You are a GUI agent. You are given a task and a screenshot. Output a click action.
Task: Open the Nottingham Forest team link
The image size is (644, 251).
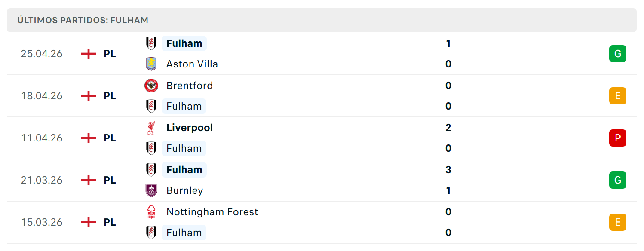point(212,212)
